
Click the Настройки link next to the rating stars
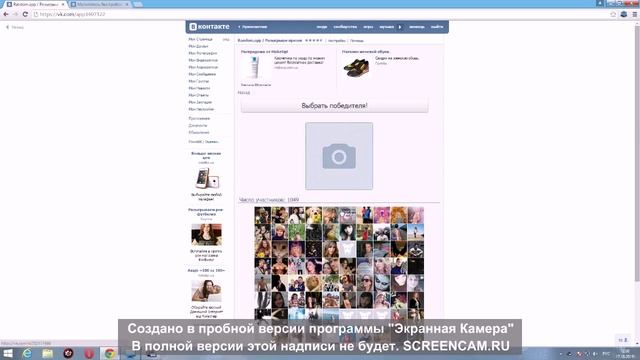pyautogui.click(x=337, y=41)
